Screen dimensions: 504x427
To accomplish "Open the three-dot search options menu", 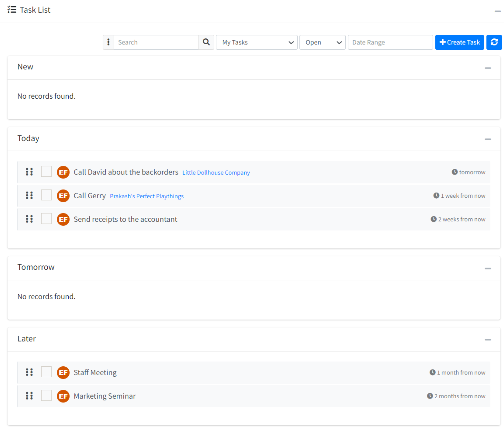I will pyautogui.click(x=108, y=42).
